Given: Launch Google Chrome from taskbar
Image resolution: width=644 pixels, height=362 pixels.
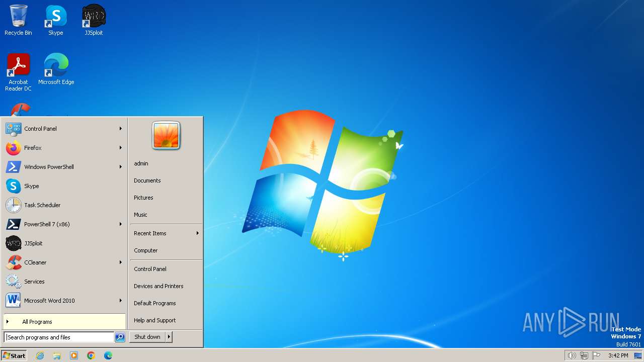Looking at the screenshot, I should click(91, 355).
